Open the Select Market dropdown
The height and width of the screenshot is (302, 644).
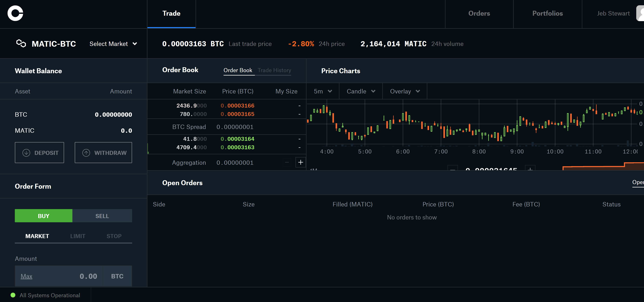pyautogui.click(x=113, y=44)
